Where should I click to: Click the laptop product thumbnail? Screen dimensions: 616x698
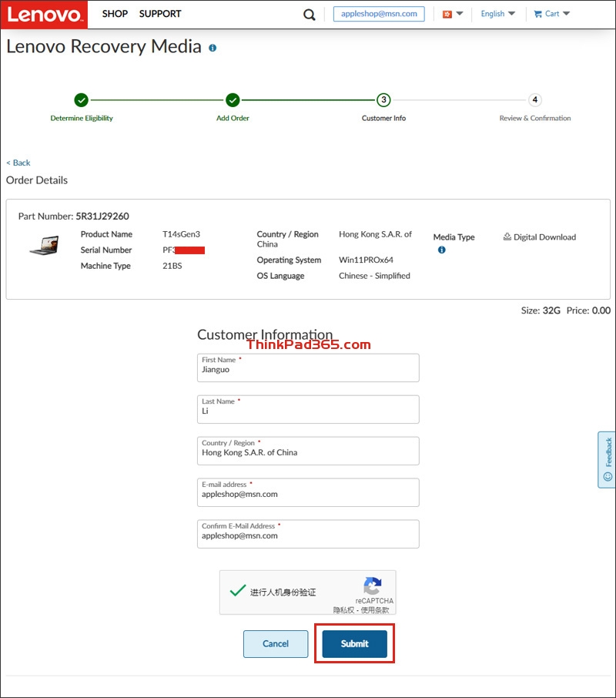[x=45, y=245]
